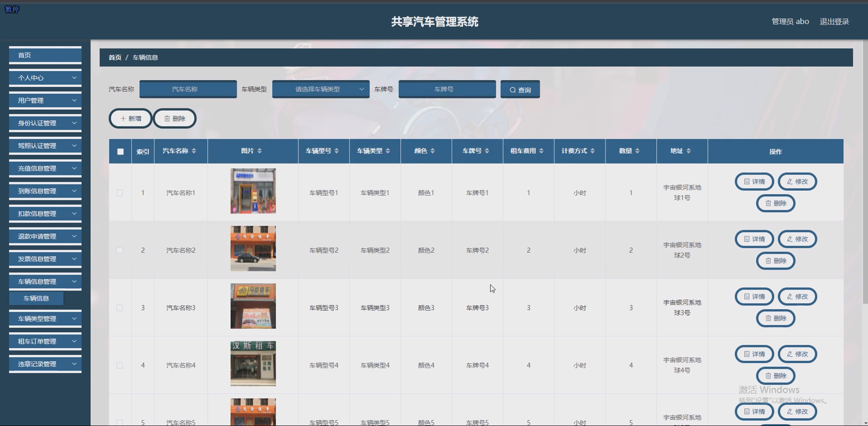The image size is (868, 426).
Task: Toggle the select-all checkbox in table header
Action: pos(120,152)
